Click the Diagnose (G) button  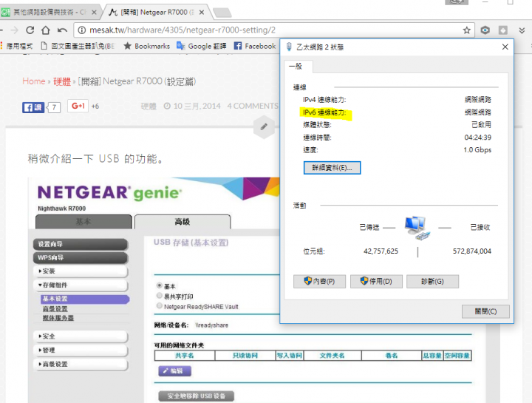coord(432,282)
